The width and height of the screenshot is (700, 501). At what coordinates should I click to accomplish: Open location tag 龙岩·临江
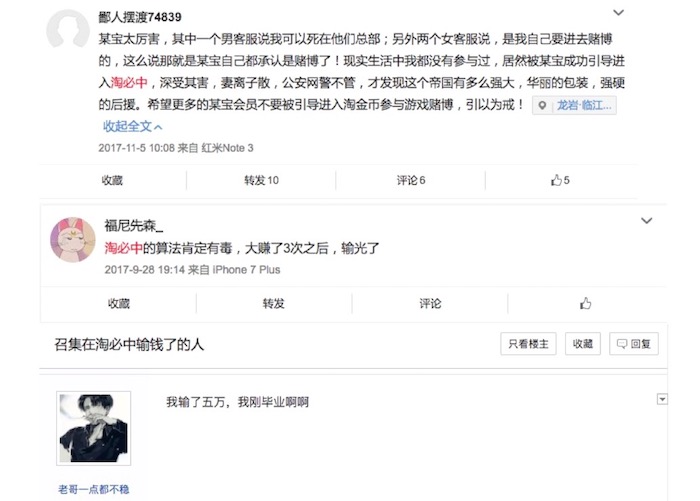[x=574, y=105]
